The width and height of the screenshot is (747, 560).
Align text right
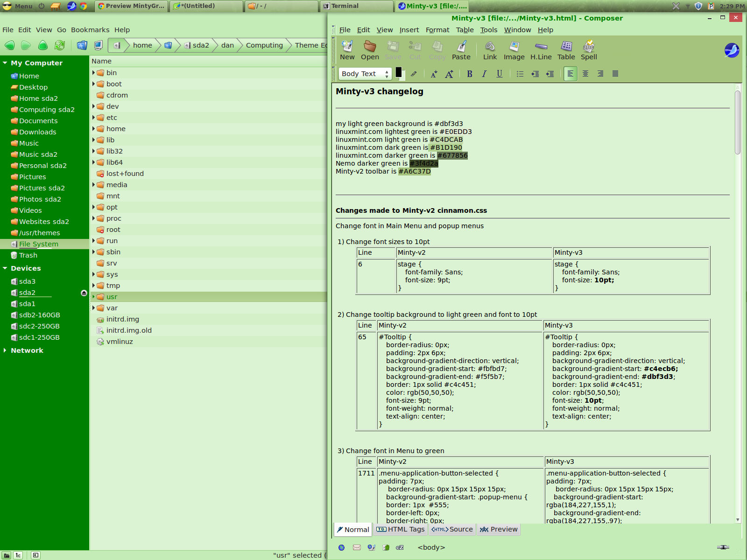coord(600,74)
